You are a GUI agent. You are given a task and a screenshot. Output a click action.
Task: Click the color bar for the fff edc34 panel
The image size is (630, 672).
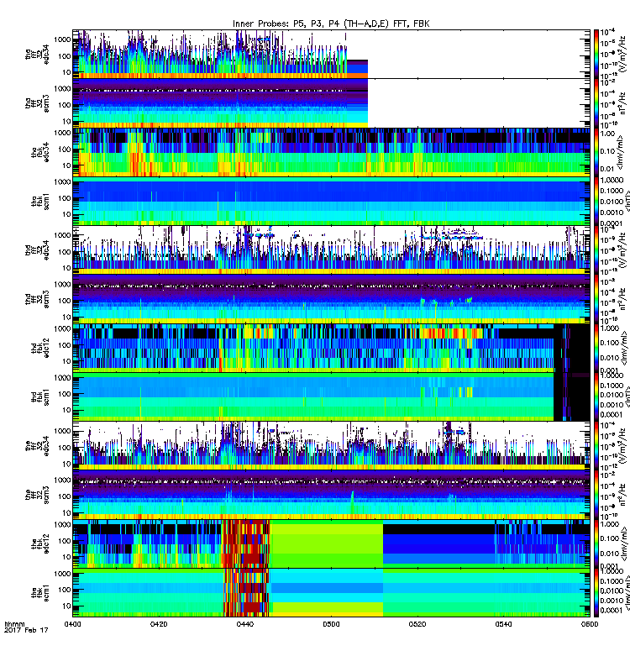click(596, 446)
